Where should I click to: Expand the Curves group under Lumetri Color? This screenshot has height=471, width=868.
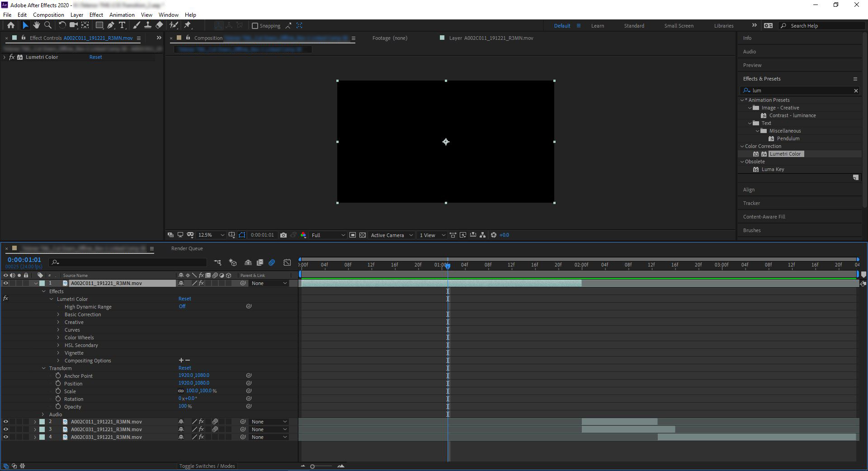58,330
